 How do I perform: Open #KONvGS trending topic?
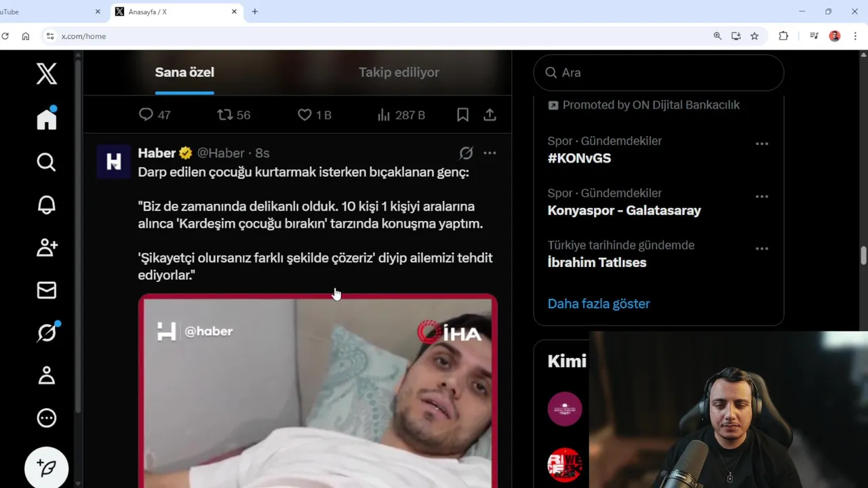[579, 158]
